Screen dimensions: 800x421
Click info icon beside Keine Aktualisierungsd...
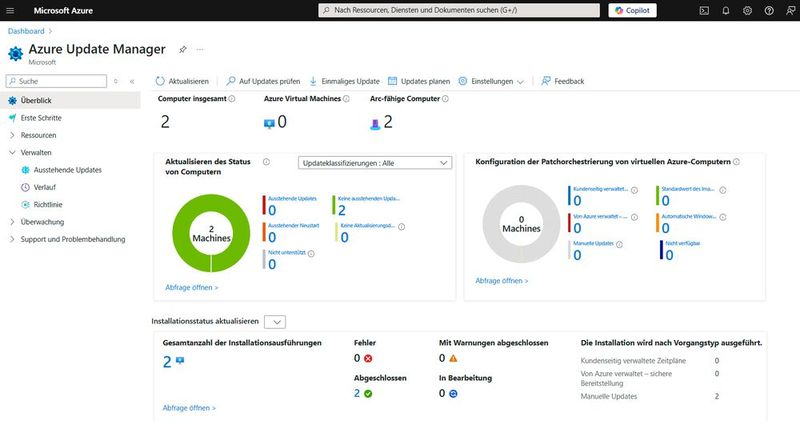tap(402, 227)
